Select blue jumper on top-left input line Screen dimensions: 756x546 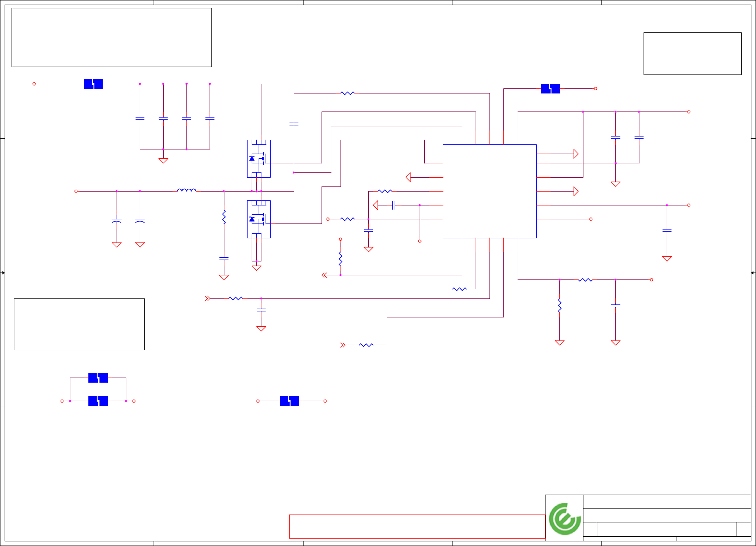click(x=93, y=84)
